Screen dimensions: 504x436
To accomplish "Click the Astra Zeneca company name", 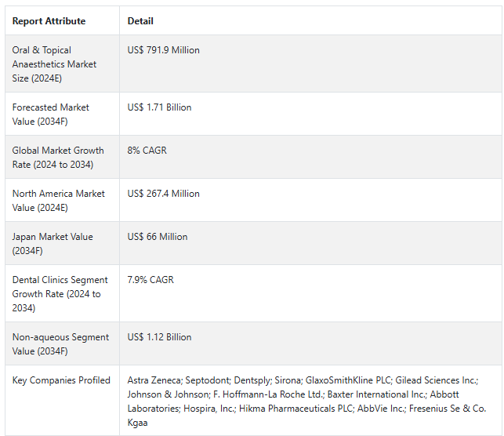I will tap(155, 380).
